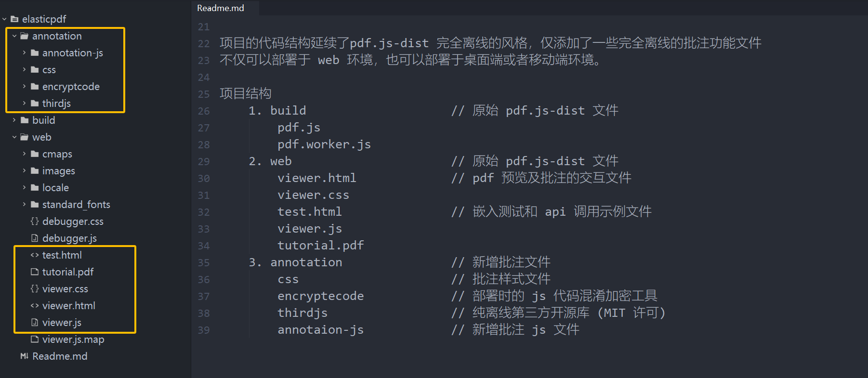Click the HTML icon next to test.html

click(34, 255)
